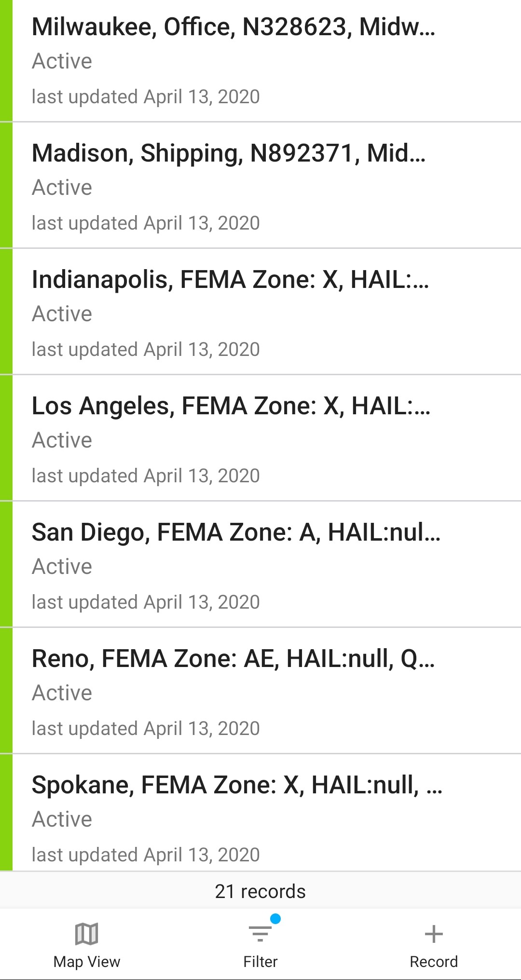Open the Milwaukee Office record
This screenshot has height=980, width=521.
click(233, 27)
